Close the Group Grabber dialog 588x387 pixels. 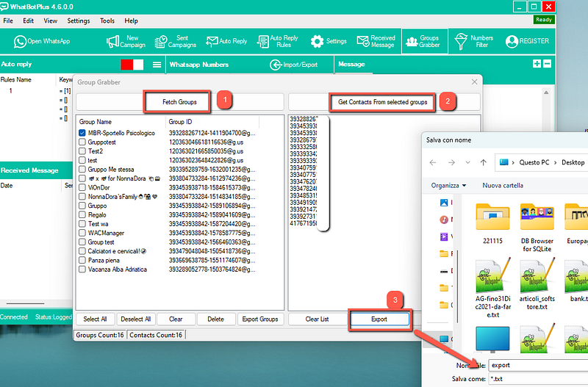click(474, 82)
